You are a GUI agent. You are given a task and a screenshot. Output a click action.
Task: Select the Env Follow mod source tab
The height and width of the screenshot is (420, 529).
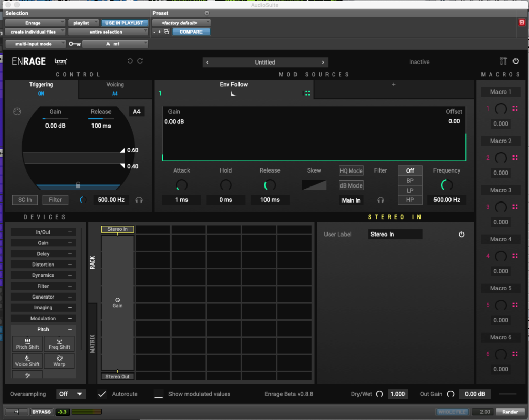(234, 88)
